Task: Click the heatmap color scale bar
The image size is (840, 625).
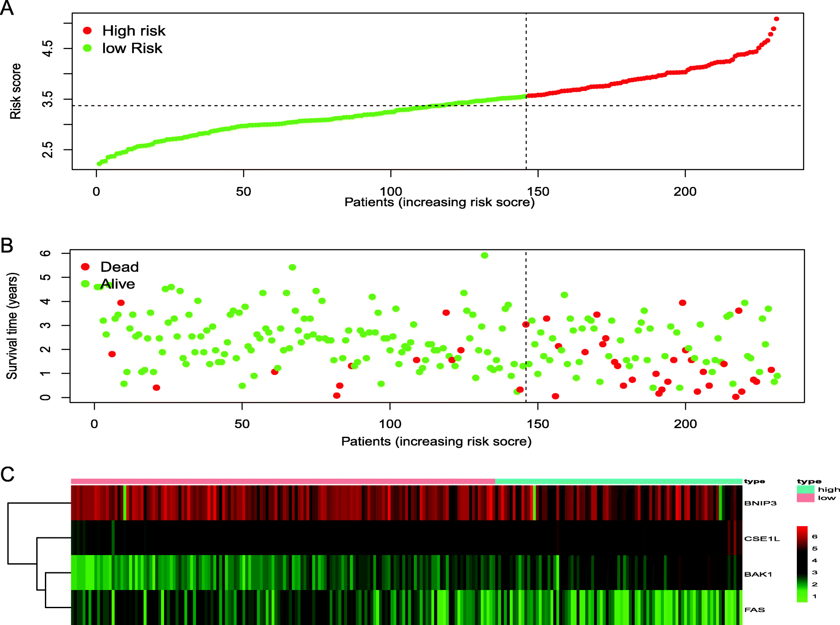Action: [802, 564]
